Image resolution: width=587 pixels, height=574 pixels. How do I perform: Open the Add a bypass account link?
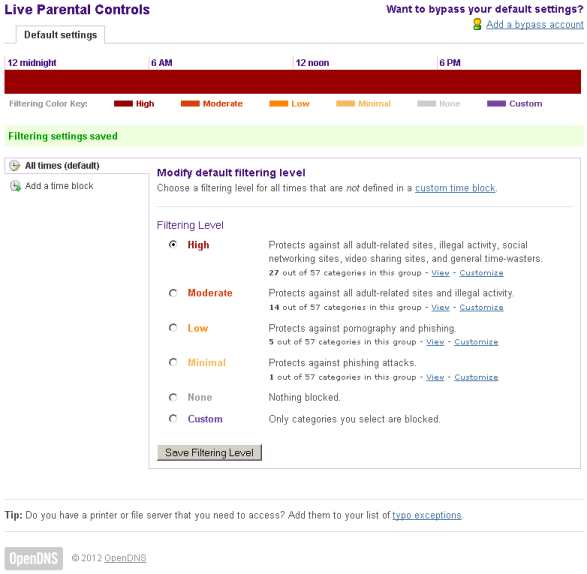pyautogui.click(x=535, y=24)
